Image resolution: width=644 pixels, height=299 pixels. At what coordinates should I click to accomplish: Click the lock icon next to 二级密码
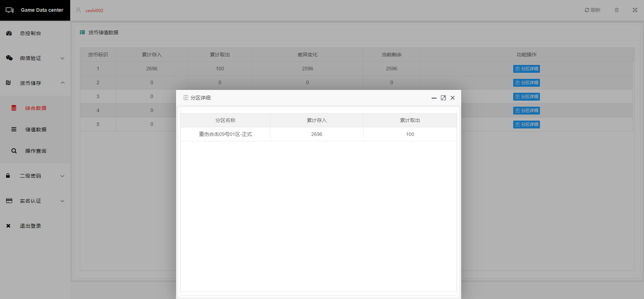[8, 176]
